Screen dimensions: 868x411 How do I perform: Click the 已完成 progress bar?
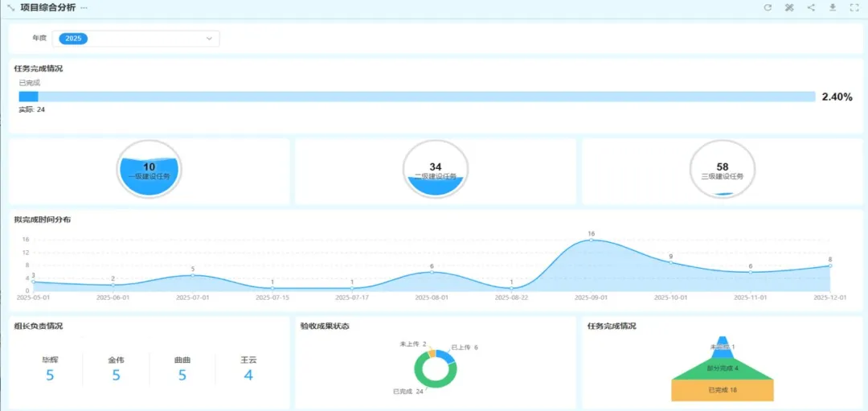click(x=416, y=97)
